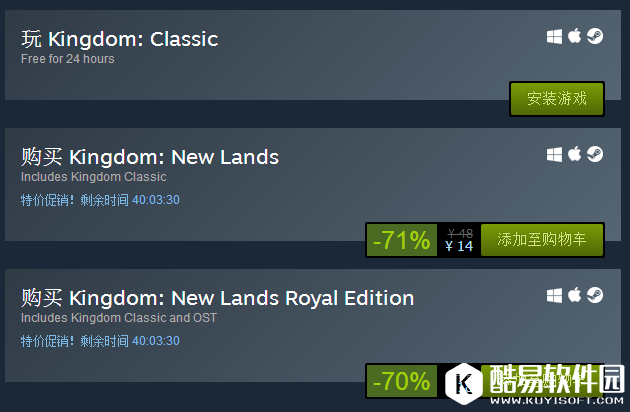Click Windows icon on Royal Edition row

point(554,296)
